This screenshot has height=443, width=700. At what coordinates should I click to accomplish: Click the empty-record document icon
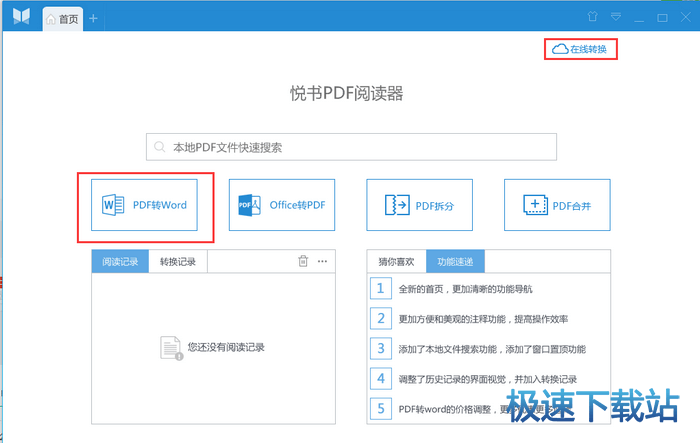[171, 348]
